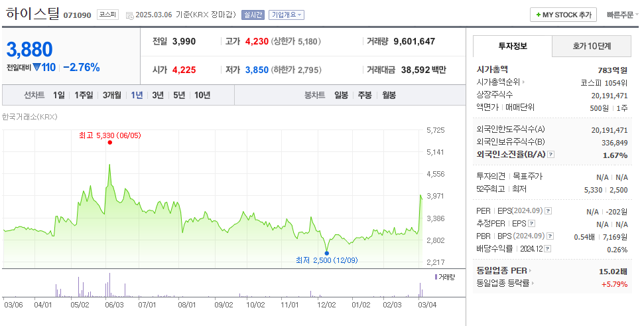Click the 52주최고 label
Viewport: 644px width, 326px height.
pos(490,189)
